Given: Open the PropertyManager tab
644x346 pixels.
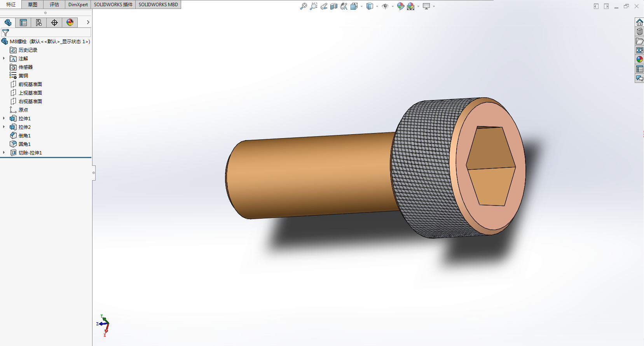Looking at the screenshot, I should 23,23.
